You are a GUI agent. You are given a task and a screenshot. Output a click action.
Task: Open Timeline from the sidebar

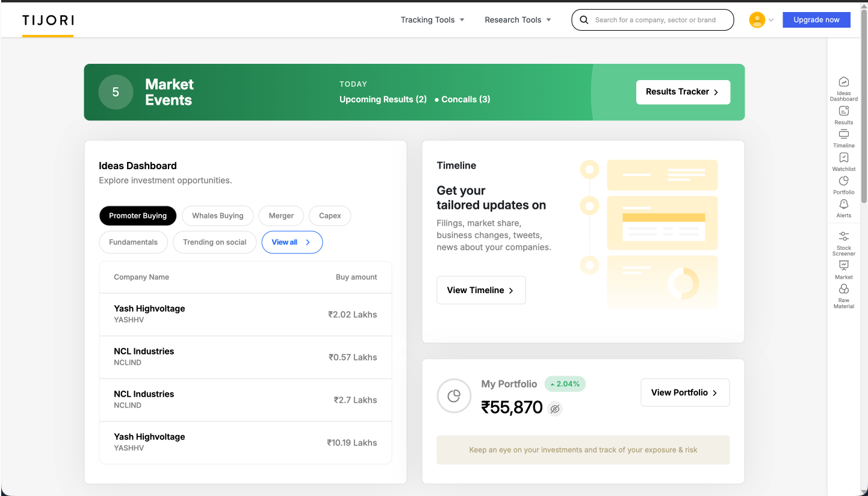843,135
